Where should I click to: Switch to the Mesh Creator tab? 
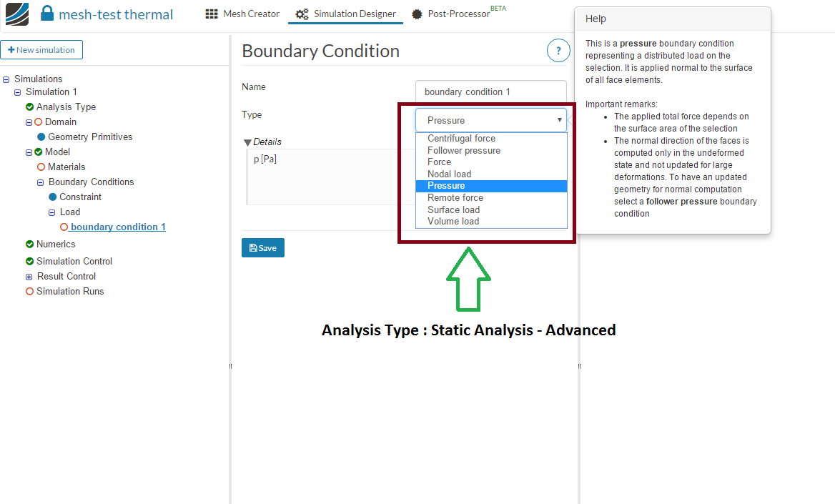point(242,14)
